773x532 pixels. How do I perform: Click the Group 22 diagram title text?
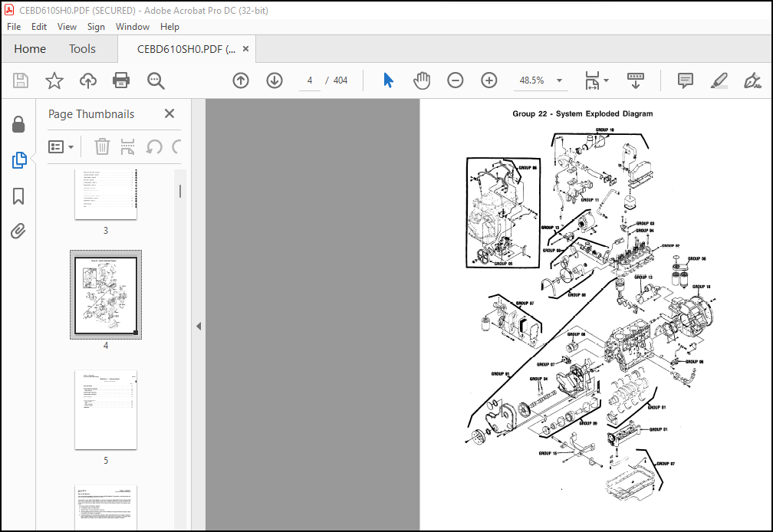pos(582,113)
